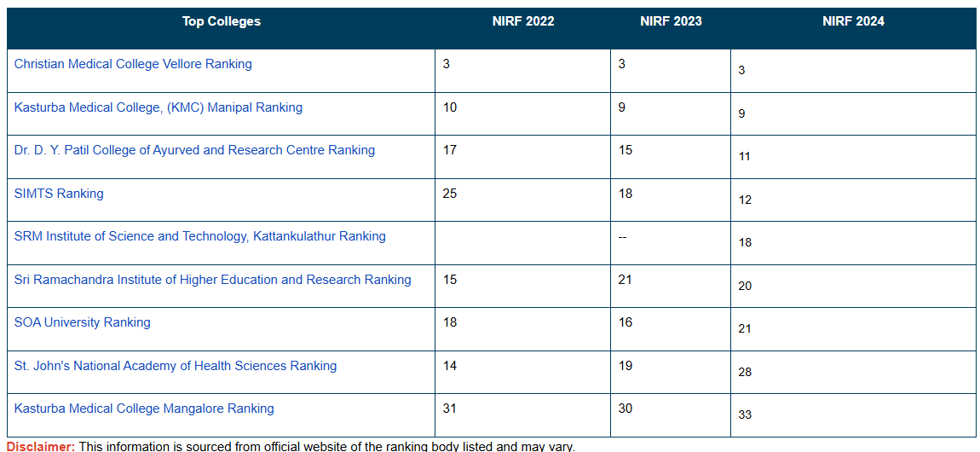Click the Top Colleges column header
Viewport: 980px width, 452px height.
pos(222,21)
